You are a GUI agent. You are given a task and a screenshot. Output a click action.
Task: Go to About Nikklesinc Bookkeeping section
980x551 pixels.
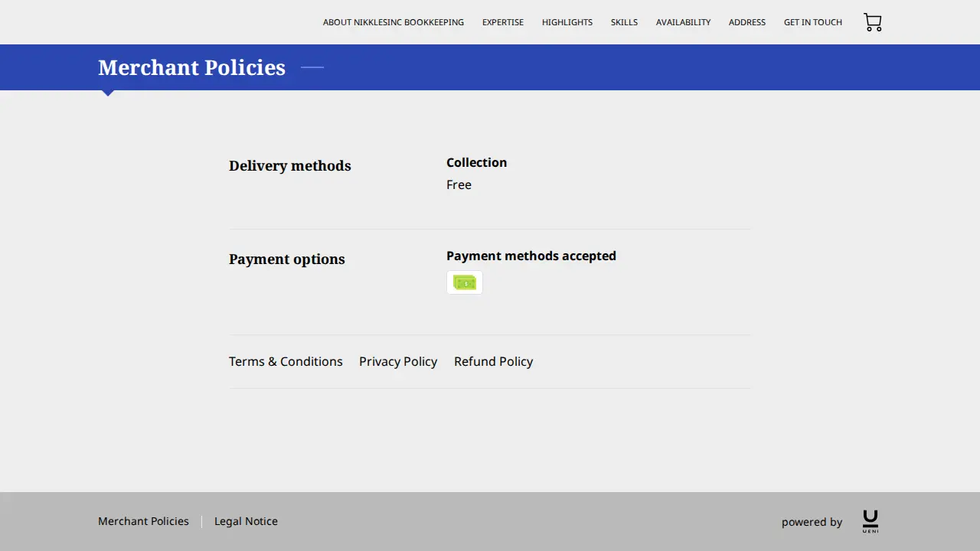[394, 22]
